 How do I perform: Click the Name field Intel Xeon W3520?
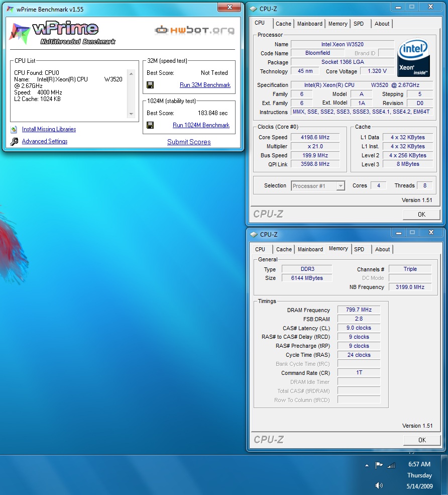pyautogui.click(x=343, y=44)
